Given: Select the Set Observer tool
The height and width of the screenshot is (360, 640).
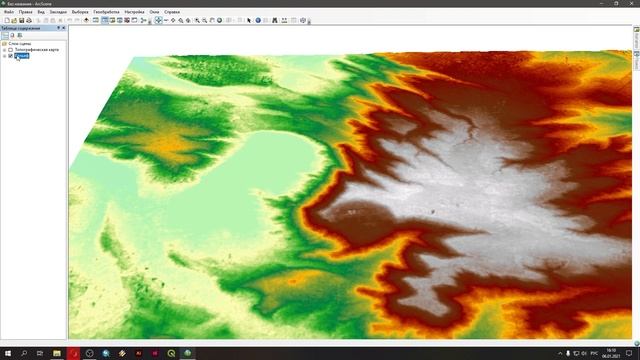Looking at the screenshot, I should (x=188, y=20).
